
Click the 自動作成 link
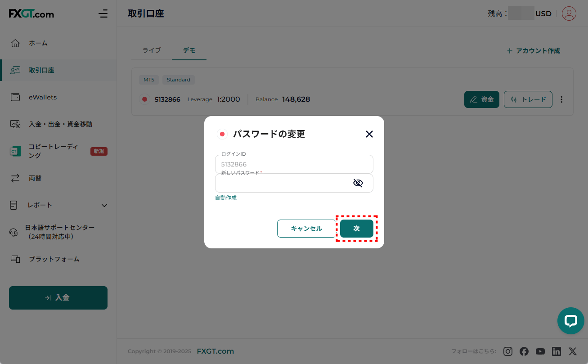tap(225, 198)
